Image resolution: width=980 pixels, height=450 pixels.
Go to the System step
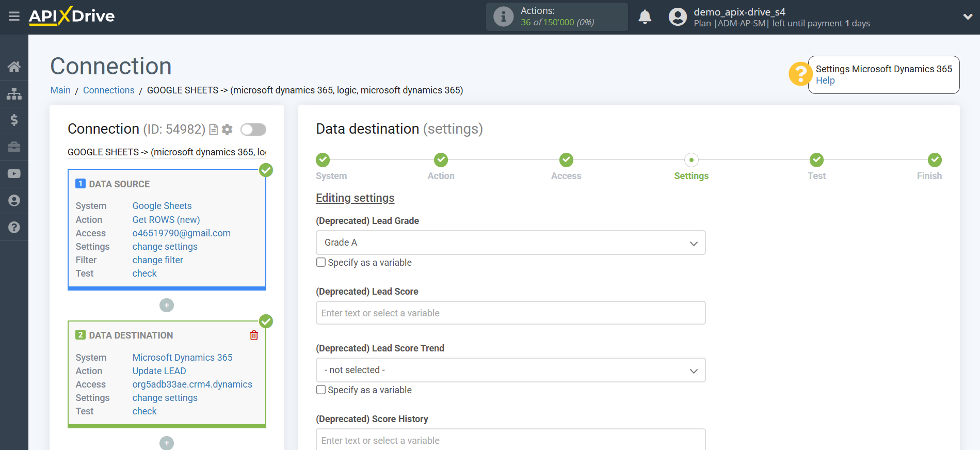pos(323,160)
